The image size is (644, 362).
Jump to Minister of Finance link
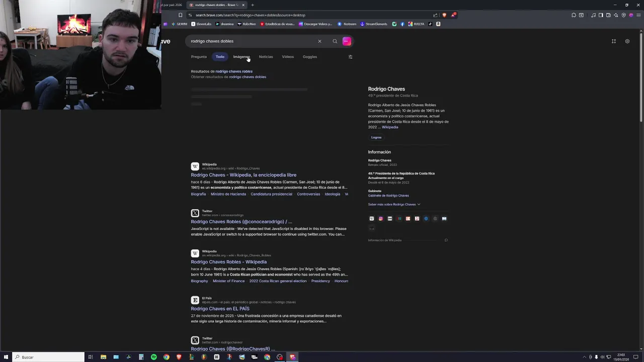tap(228, 281)
